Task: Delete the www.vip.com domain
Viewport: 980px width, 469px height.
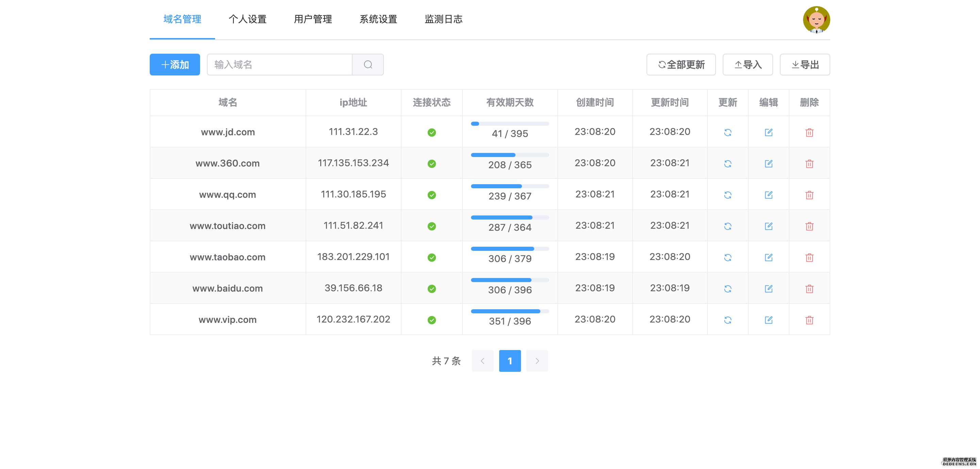Action: [x=809, y=320]
